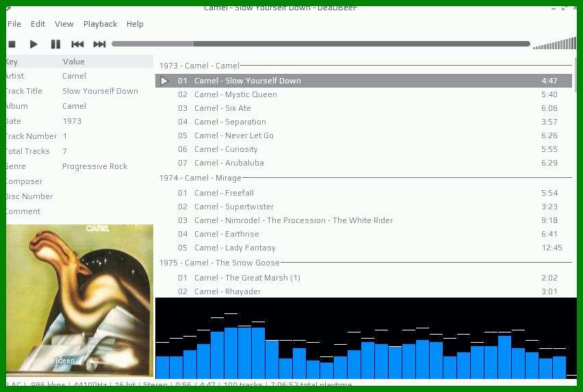The width and height of the screenshot is (583, 392).
Task: Click the Album value Camel
Action: [74, 106]
